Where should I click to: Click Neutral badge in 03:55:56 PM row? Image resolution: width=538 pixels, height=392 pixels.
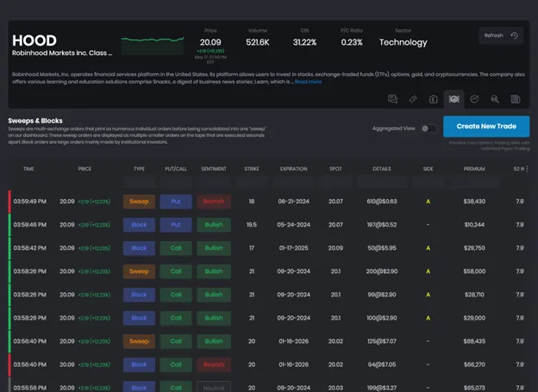click(214, 388)
